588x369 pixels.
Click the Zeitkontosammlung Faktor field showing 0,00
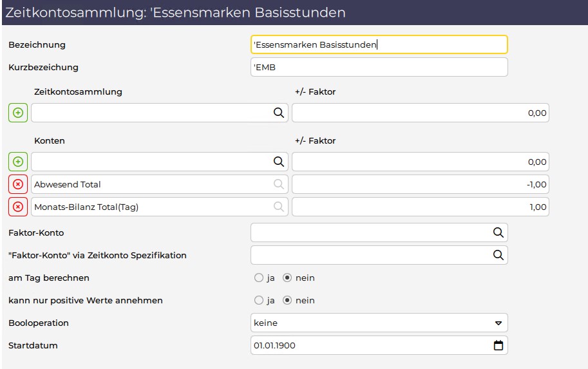[x=421, y=113]
